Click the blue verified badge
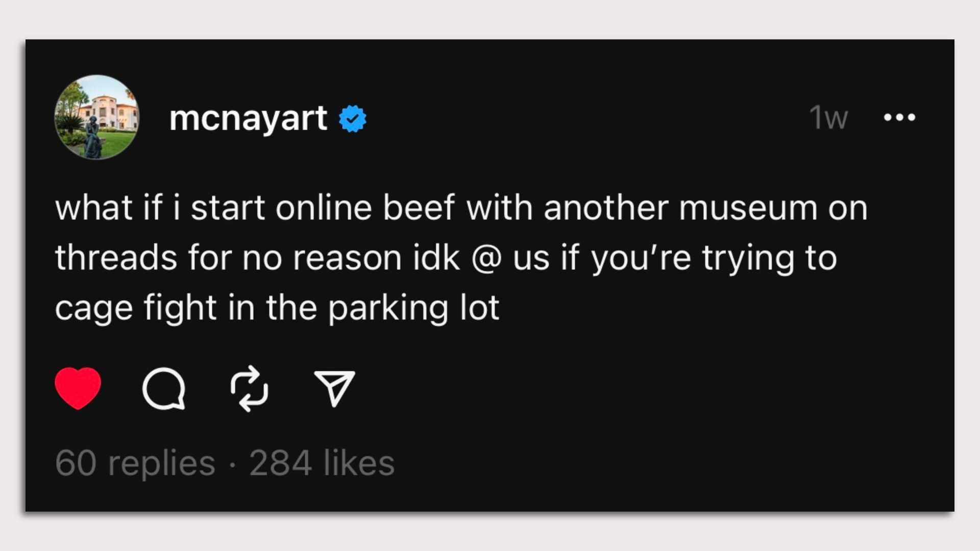 (x=353, y=119)
